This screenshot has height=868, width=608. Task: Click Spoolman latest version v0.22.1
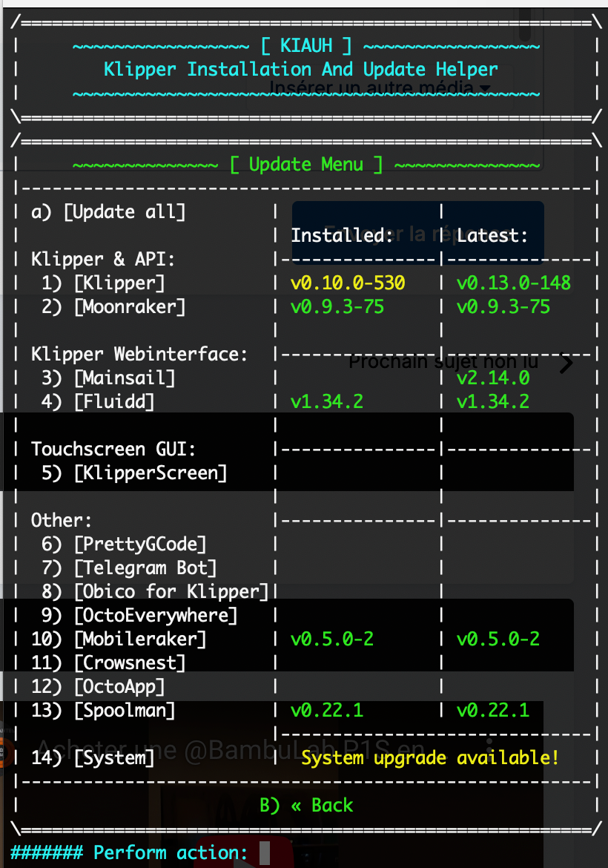tap(493, 710)
